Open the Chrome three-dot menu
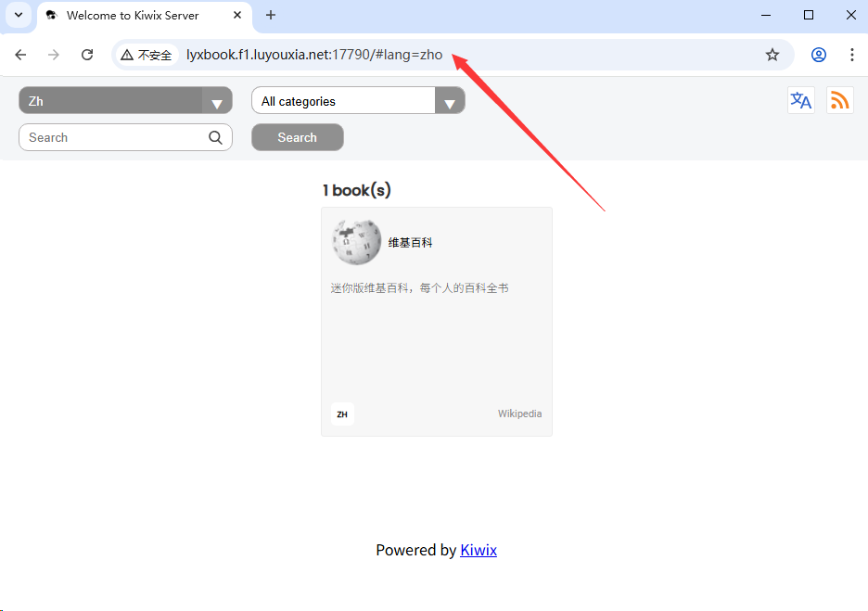The width and height of the screenshot is (868, 611). 852,55
